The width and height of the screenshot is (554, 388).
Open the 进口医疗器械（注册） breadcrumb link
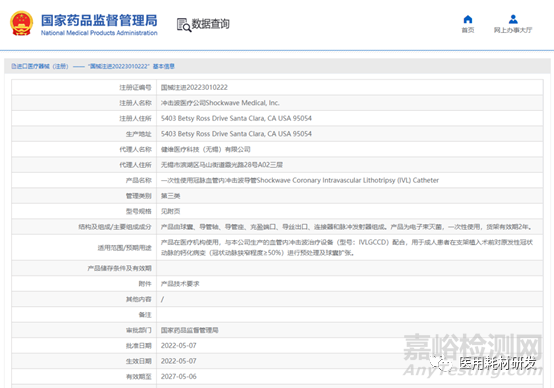coord(40,66)
